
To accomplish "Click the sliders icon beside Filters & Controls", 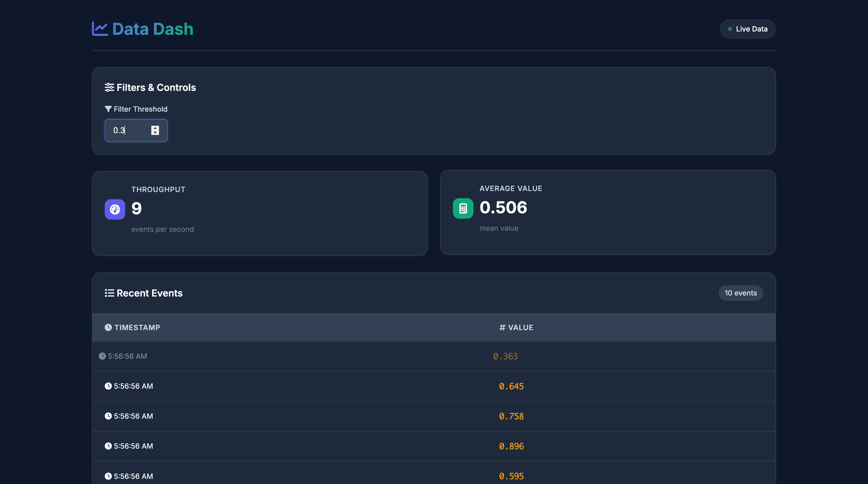I will tap(109, 87).
